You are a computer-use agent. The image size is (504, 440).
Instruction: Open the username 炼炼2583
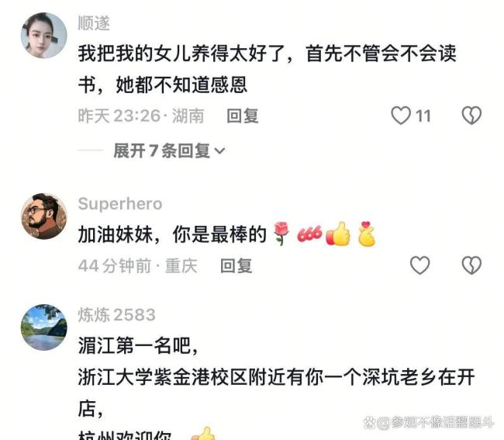(116, 314)
